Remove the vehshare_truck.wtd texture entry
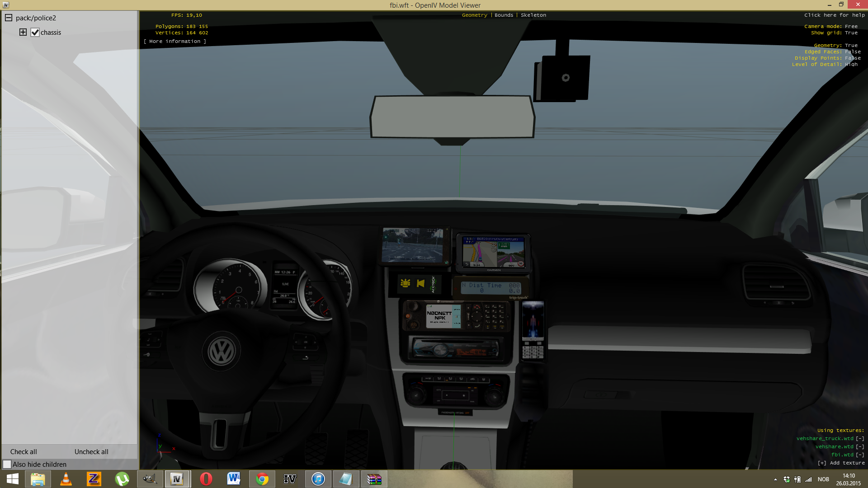Image resolution: width=868 pixels, height=488 pixels. tap(860, 438)
